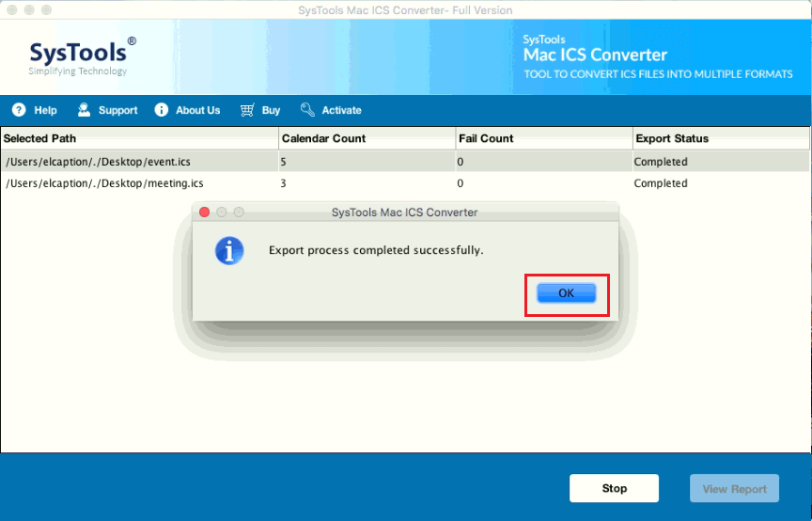Click the 'Export process completed successfully' message
This screenshot has width=812, height=521.
pyautogui.click(x=376, y=250)
